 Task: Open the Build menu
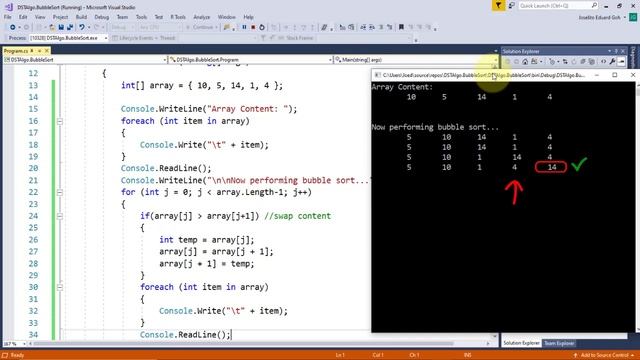pyautogui.click(x=81, y=17)
